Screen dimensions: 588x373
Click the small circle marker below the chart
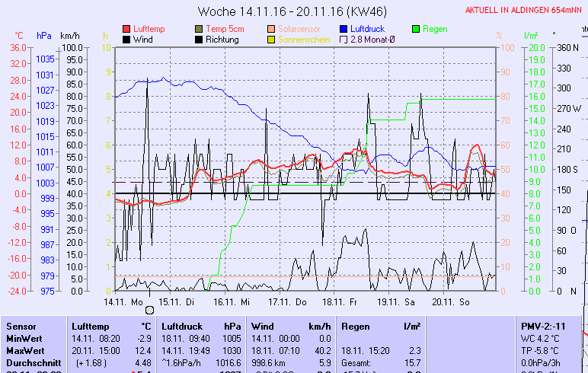tap(149, 310)
